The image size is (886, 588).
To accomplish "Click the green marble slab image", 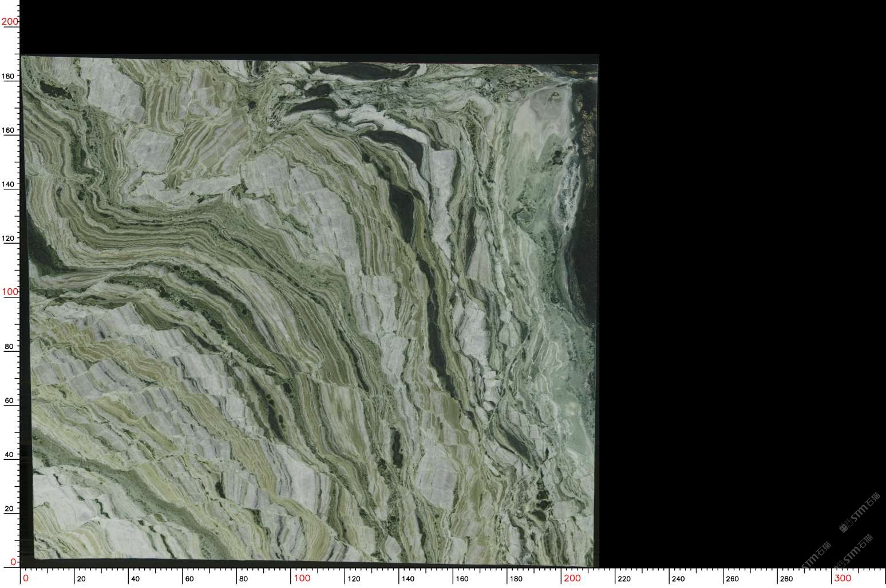I will pos(309,309).
